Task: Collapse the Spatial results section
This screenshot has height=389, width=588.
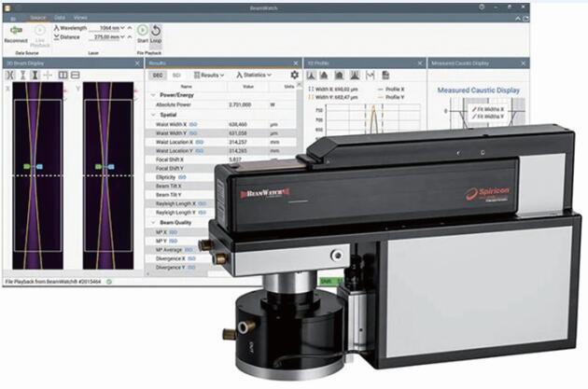Action: (x=153, y=116)
